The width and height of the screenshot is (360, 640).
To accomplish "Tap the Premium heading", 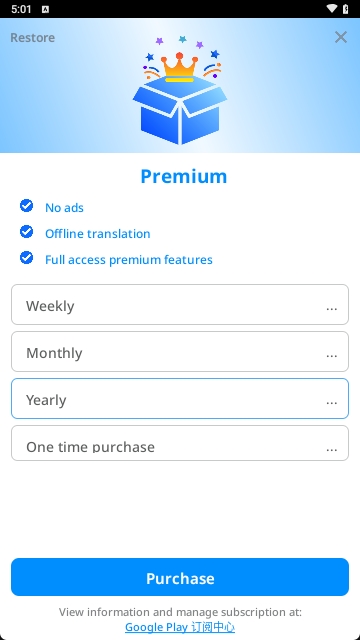I will coord(184,176).
